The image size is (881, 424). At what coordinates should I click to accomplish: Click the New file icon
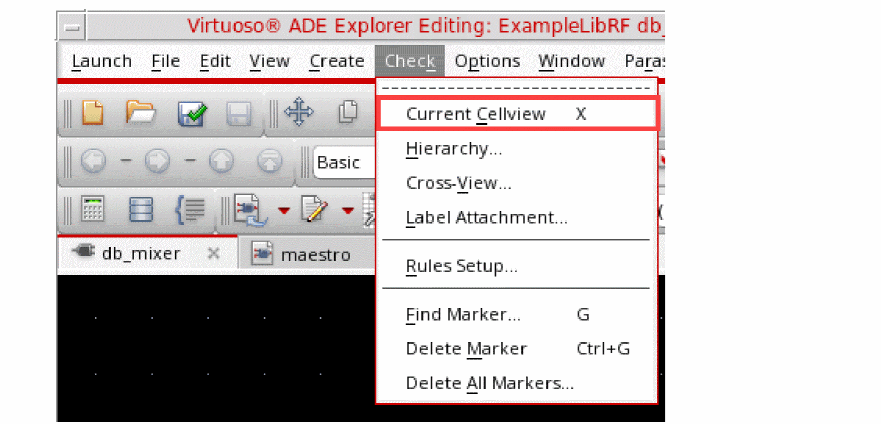tap(93, 112)
